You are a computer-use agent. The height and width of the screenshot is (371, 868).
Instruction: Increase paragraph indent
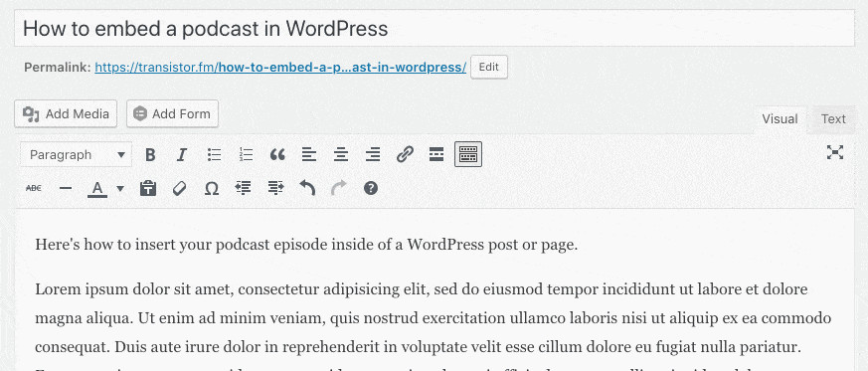tap(275, 188)
